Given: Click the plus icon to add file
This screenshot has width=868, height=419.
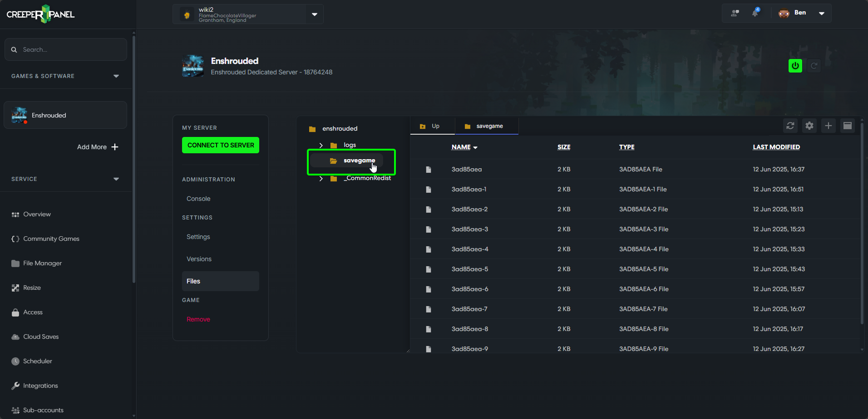Looking at the screenshot, I should (x=829, y=126).
